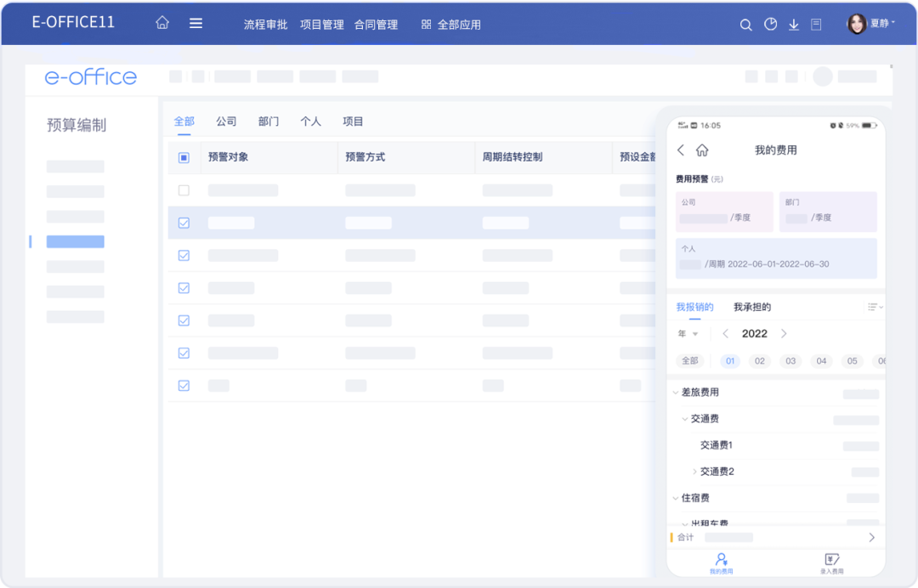
Task: Go to next year after 2022
Action: coord(784,334)
